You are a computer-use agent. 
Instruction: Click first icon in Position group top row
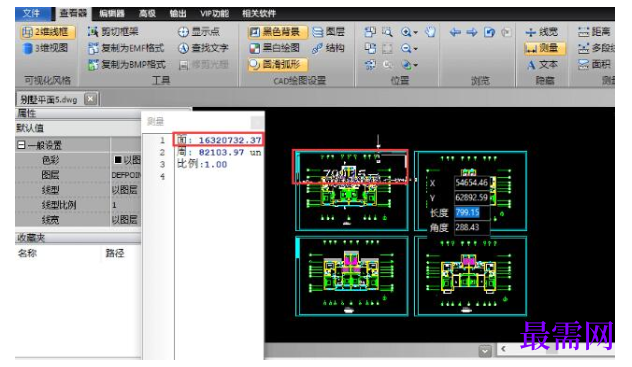370,32
